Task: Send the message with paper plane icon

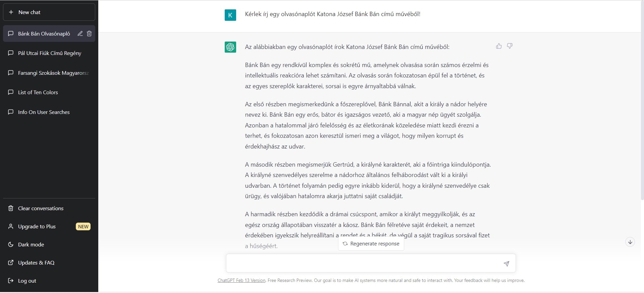Action: point(506,264)
